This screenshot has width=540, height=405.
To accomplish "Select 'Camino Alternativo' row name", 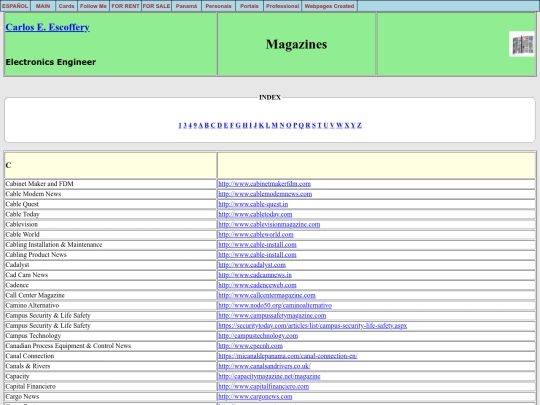I will pyautogui.click(x=32, y=305).
